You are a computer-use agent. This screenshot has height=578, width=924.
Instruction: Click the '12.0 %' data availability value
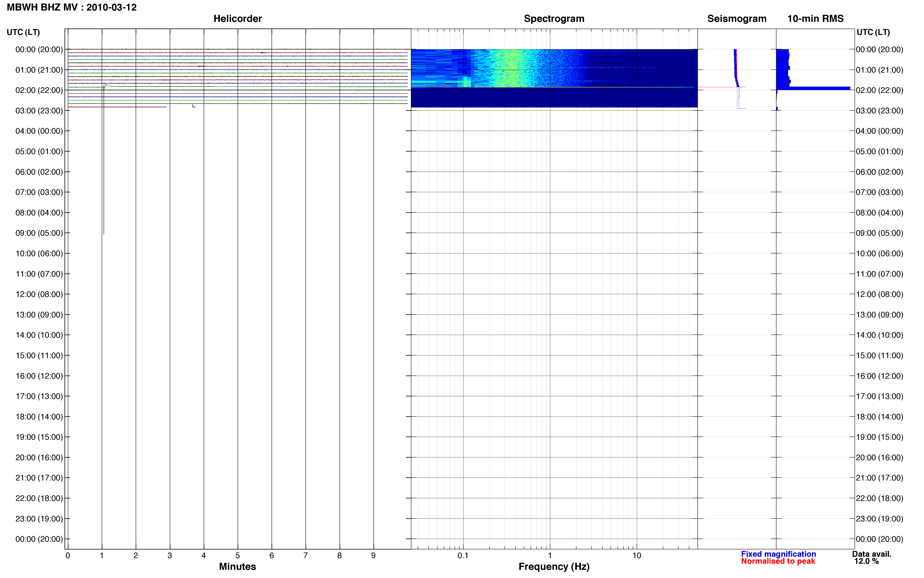point(866,561)
